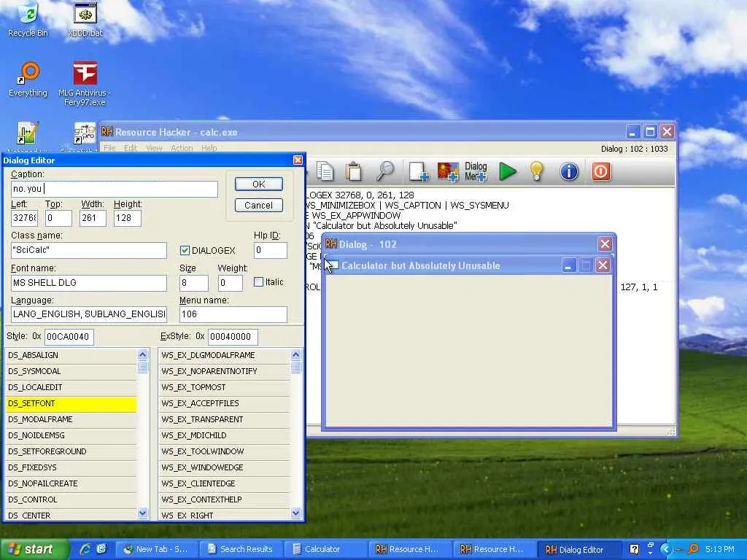
Task: Click the Caption text field
Action: (115, 189)
